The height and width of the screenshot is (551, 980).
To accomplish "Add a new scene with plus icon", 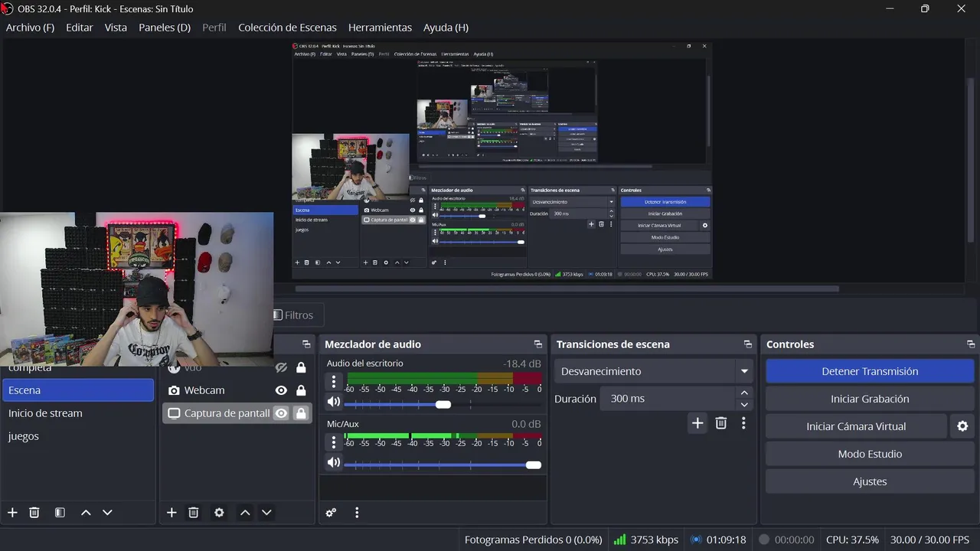I will click(x=12, y=513).
